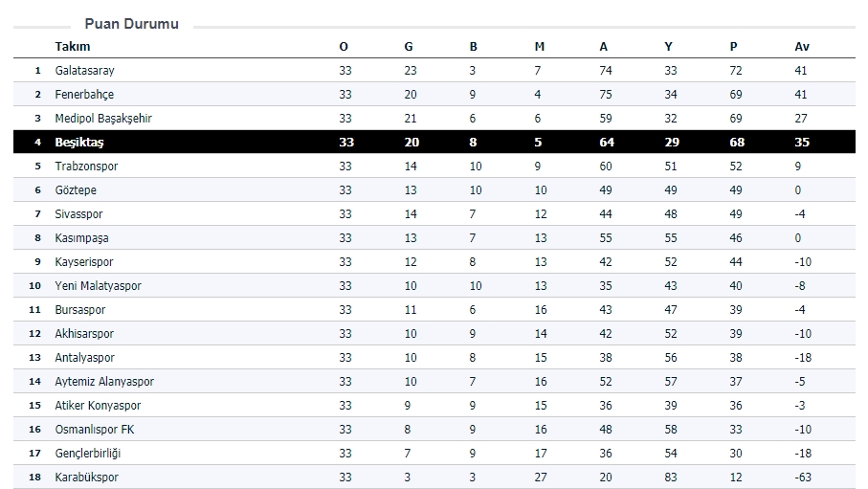Open the Galatasaray team link

(x=84, y=70)
